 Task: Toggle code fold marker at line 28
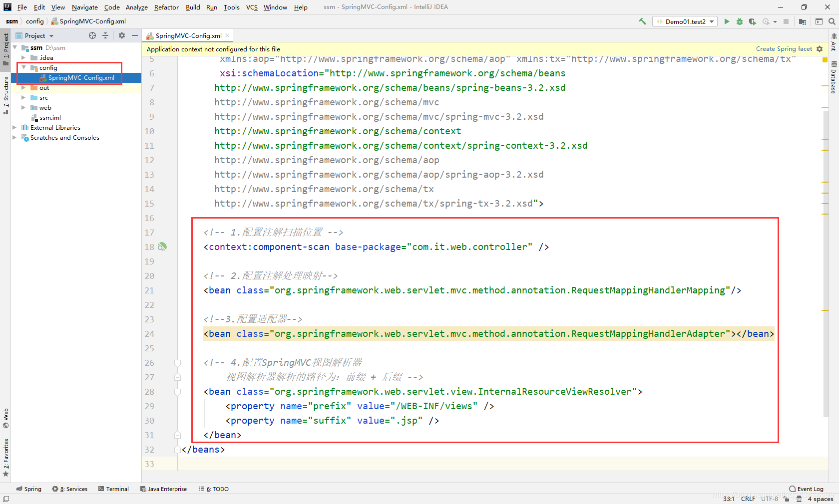tap(177, 392)
